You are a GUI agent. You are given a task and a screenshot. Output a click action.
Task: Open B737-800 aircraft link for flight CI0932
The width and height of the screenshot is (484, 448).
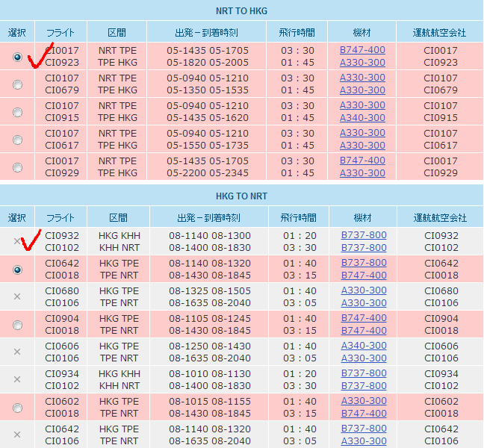coord(364,235)
